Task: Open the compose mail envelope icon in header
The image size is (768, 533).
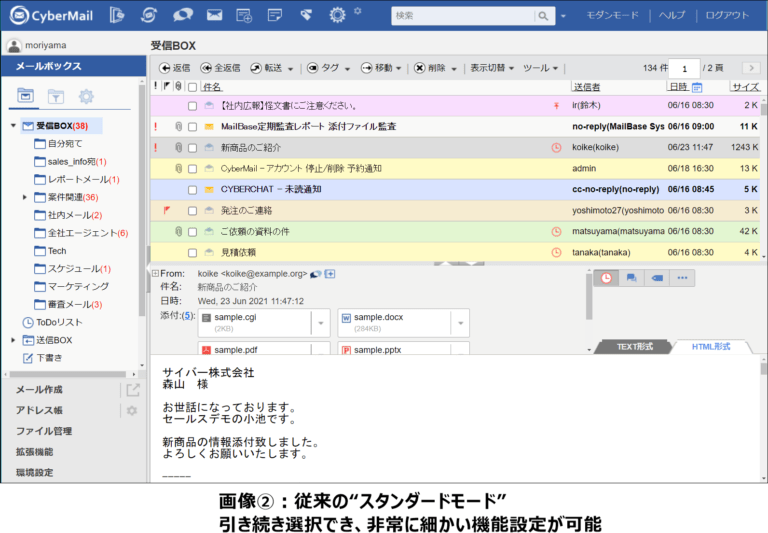Action: (x=214, y=15)
